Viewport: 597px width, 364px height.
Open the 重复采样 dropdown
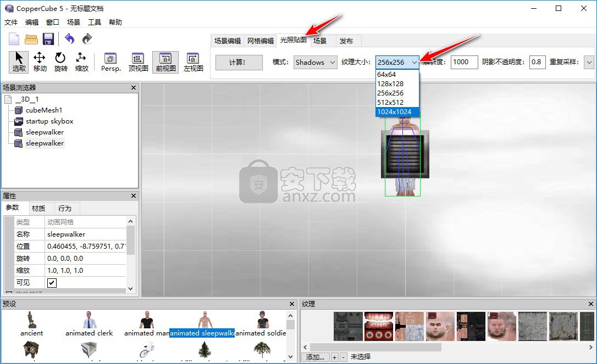coord(589,62)
